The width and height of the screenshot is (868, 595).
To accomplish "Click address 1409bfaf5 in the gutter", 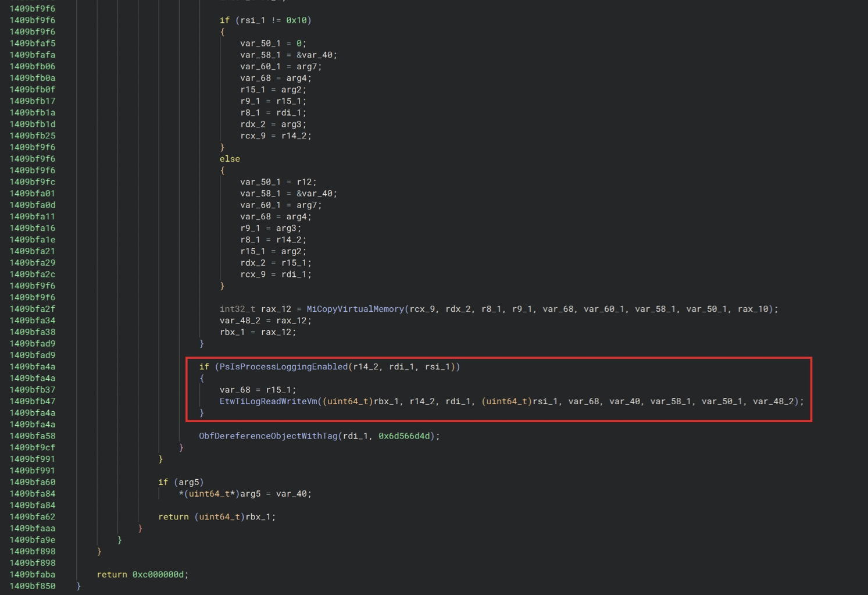I will coord(33,43).
